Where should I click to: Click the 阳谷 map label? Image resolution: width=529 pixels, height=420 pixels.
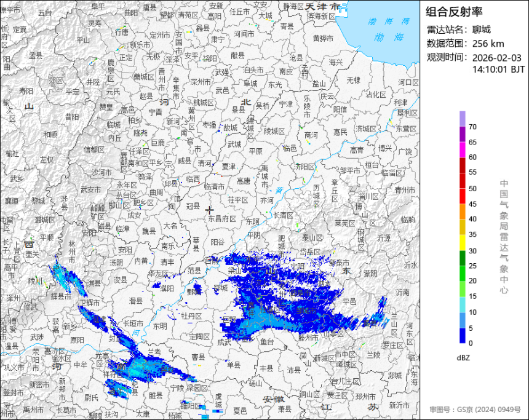[217, 242]
